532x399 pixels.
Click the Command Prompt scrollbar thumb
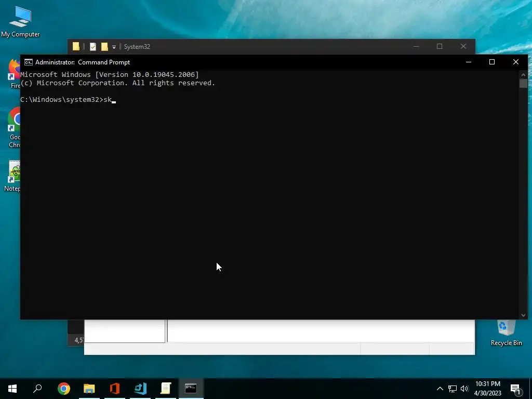click(523, 83)
